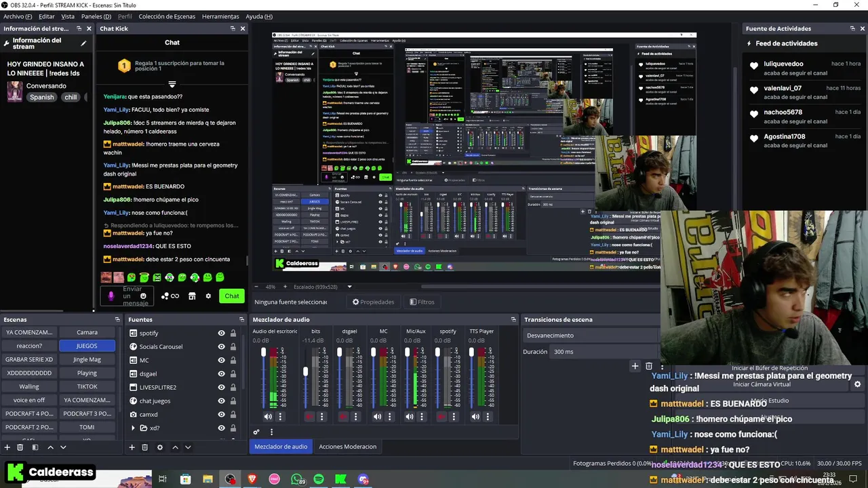The image size is (868, 488).
Task: Switch to the Camara scene
Action: 87,332
